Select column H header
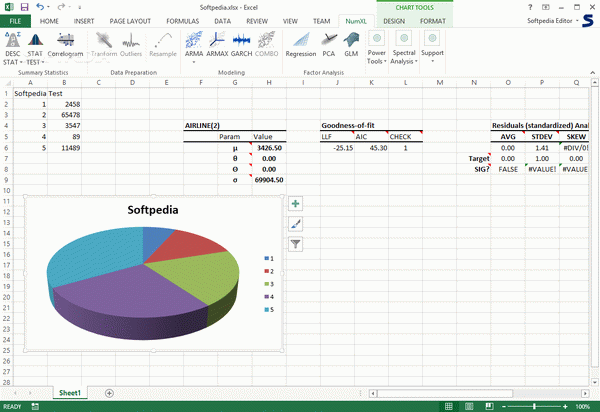The image size is (600, 412). [269, 83]
